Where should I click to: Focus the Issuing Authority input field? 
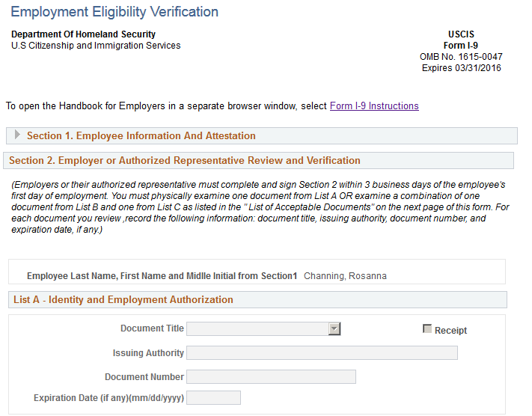click(322, 353)
